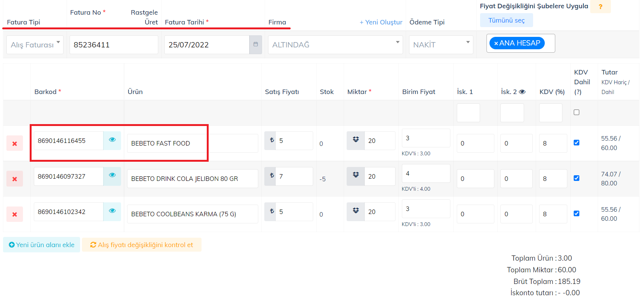
Task: Click total 74.07 / 80.00
Action: click(x=611, y=179)
